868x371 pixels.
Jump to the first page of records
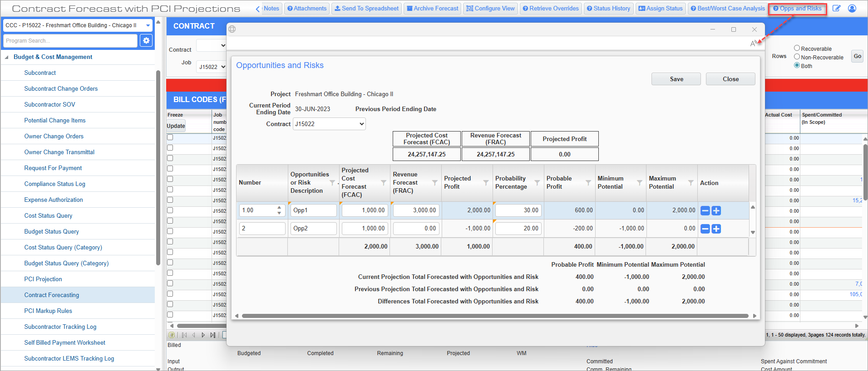pyautogui.click(x=184, y=335)
